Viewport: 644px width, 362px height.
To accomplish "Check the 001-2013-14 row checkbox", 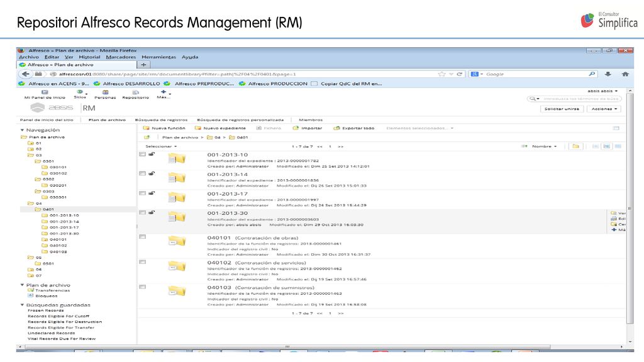I will 143,173.
